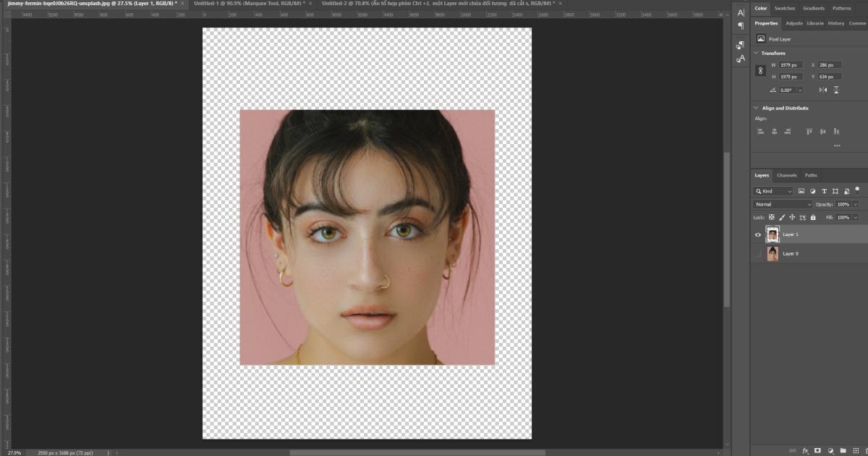Image resolution: width=868 pixels, height=456 pixels.
Task: Switch to the Gradients tab
Action: click(x=814, y=8)
